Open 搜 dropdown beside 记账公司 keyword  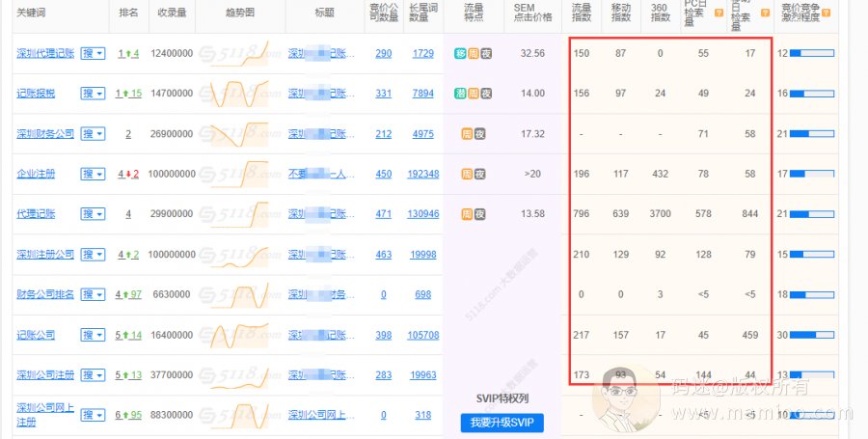[93, 336]
